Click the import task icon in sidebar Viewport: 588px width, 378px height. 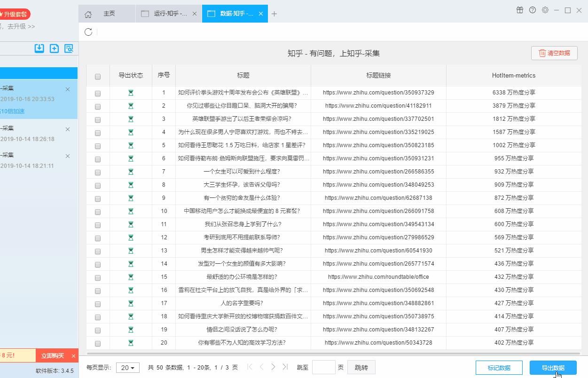(39, 48)
